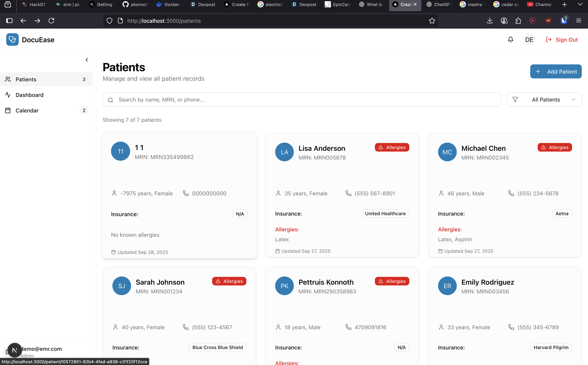This screenshot has height=365, width=588.
Task: Open the browser extensions puzzle icon
Action: [518, 21]
